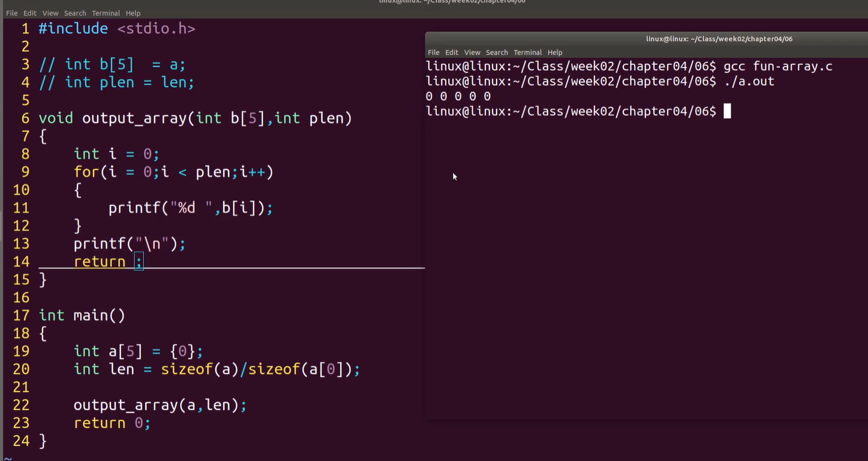Open Search menu in front terminal window

click(x=497, y=53)
